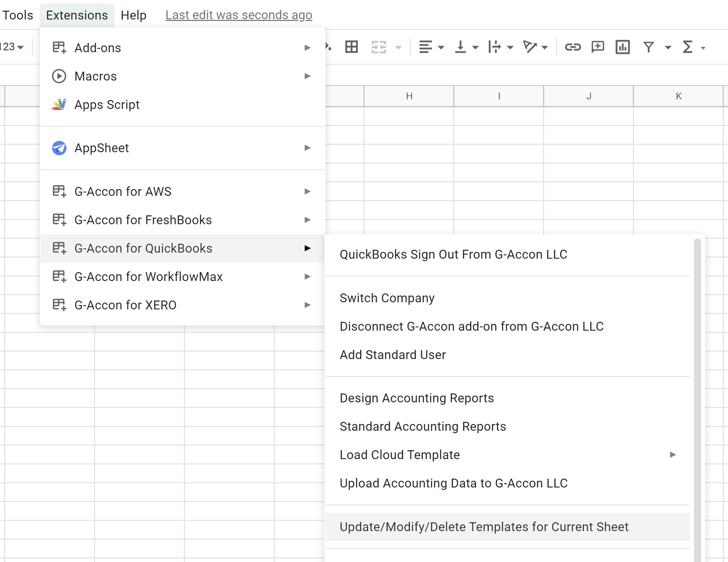Choose Load Cloud Template
Image resolution: width=728 pixels, height=562 pixels.
pos(508,455)
